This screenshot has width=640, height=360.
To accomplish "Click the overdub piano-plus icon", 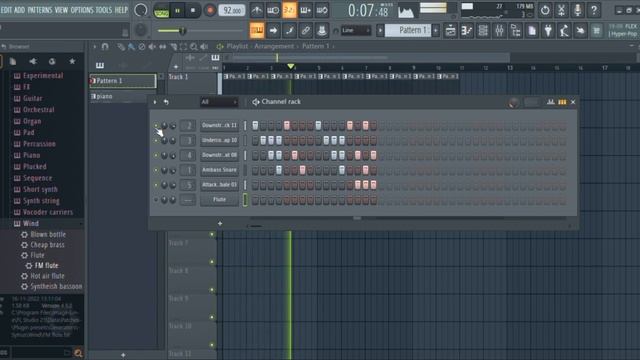I will click(306, 10).
